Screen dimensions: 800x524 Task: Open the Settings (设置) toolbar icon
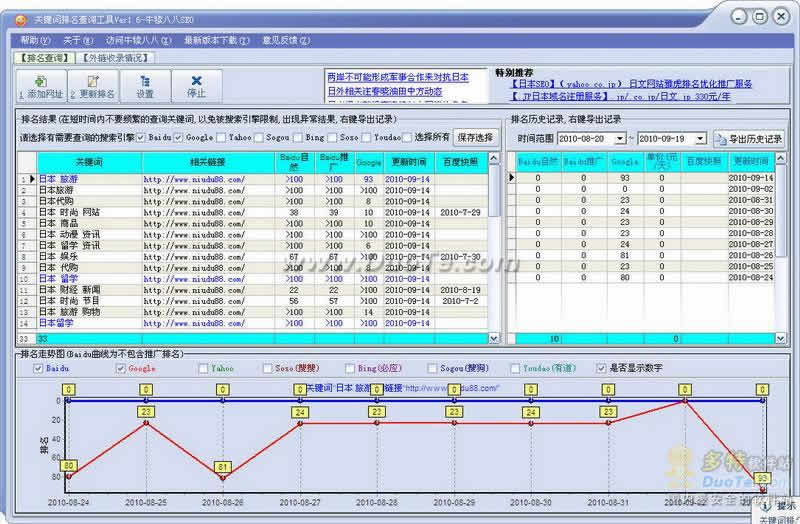tap(145, 86)
